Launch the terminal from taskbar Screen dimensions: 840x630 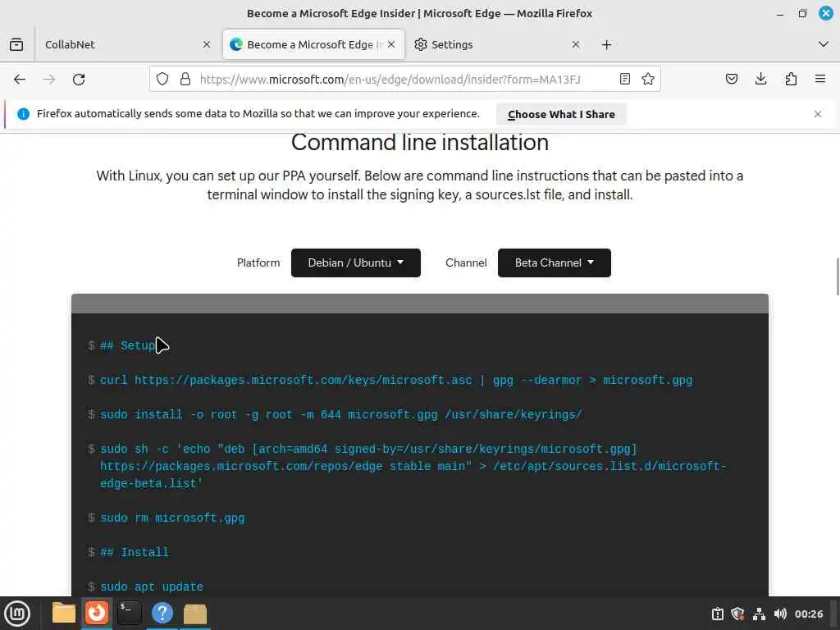129,613
